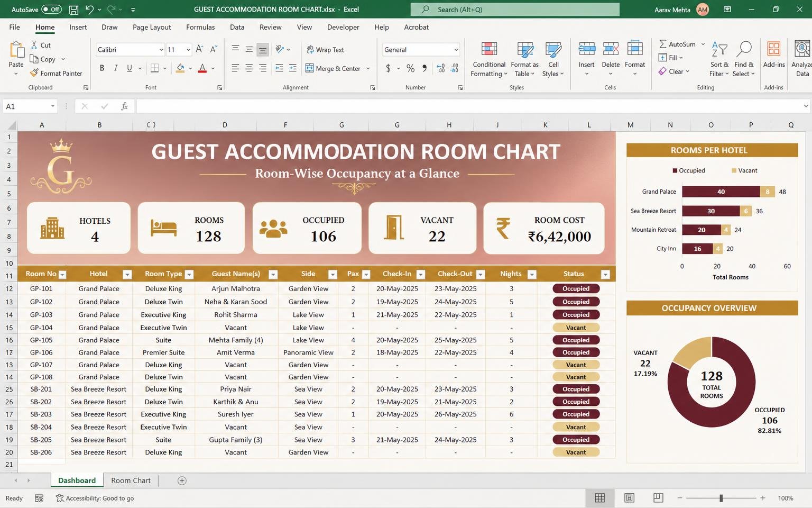Toggle Bold formatting
The image size is (812, 508).
click(101, 68)
